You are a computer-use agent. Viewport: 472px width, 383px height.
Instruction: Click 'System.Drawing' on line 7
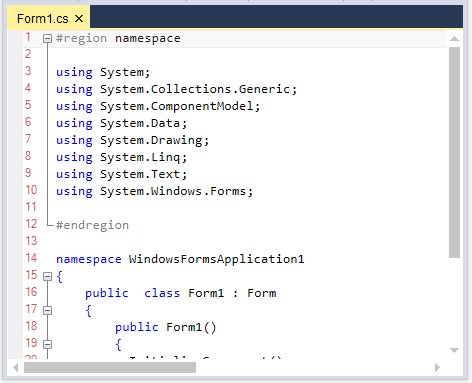[x=151, y=140]
